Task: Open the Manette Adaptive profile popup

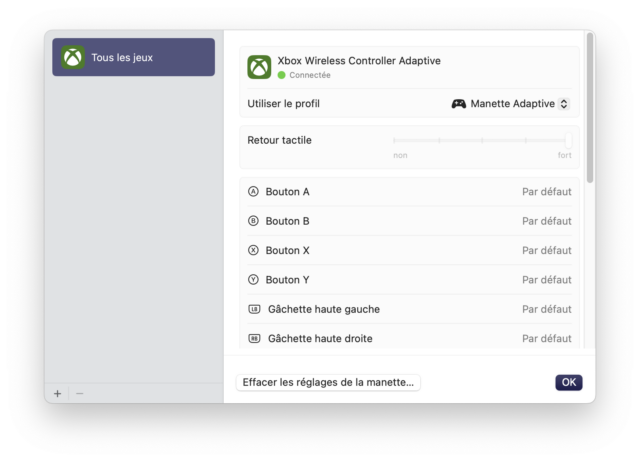Action: (510, 104)
